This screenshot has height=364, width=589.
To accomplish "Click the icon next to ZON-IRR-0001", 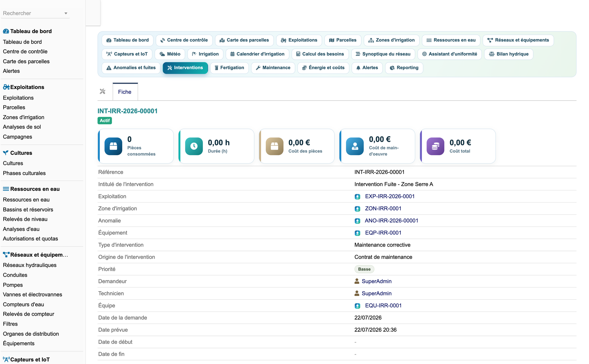I will [x=357, y=209].
